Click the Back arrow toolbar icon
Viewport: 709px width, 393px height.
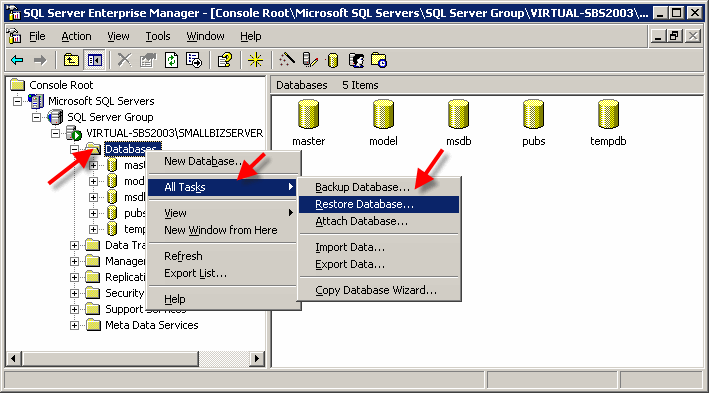[17, 60]
